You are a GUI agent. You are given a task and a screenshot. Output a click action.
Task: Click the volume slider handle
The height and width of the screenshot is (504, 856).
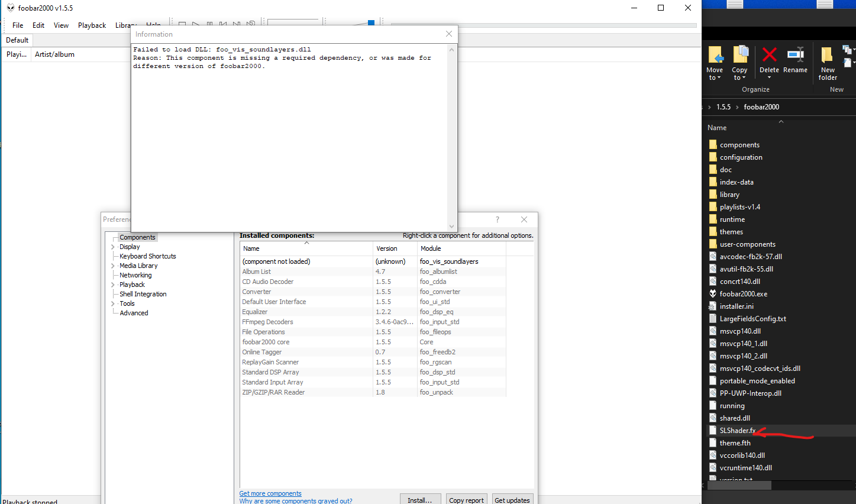[x=371, y=23]
